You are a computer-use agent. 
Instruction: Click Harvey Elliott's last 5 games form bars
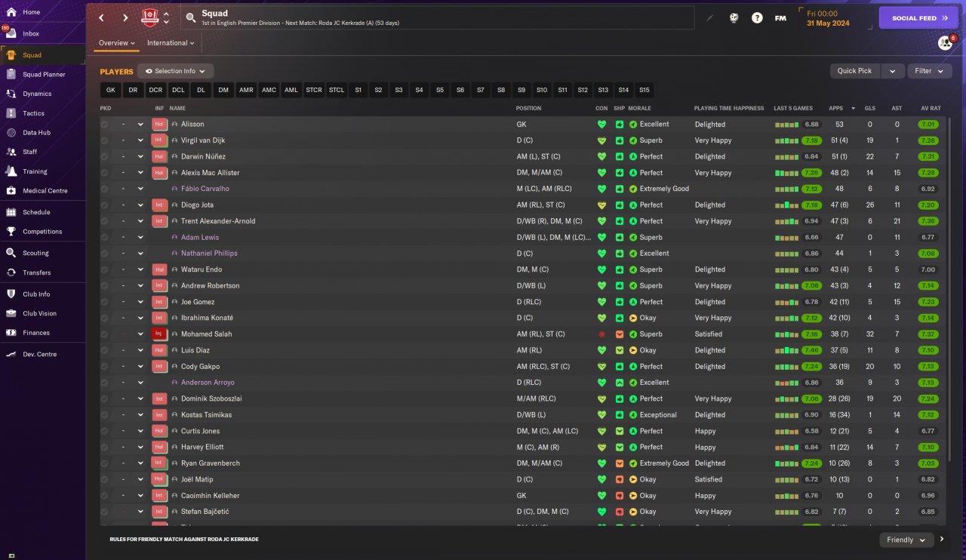pos(787,447)
